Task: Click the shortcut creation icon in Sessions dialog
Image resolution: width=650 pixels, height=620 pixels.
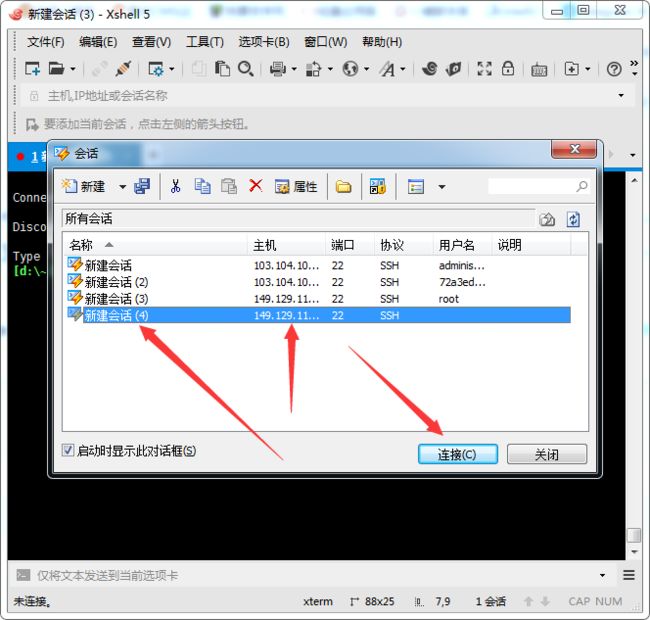Action: click(378, 186)
